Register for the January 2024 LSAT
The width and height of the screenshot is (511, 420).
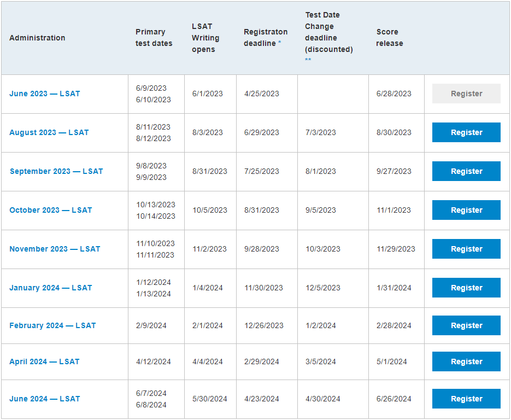[x=466, y=288]
